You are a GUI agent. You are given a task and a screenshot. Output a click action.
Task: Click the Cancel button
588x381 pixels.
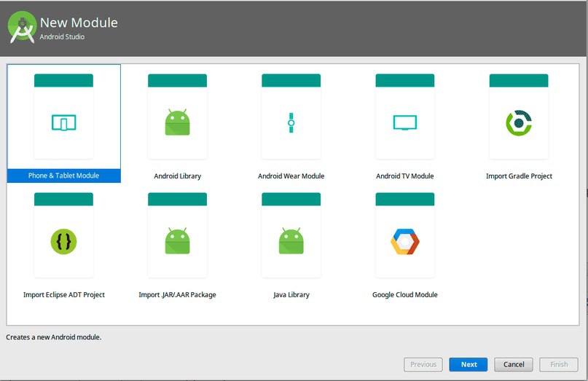pos(514,364)
